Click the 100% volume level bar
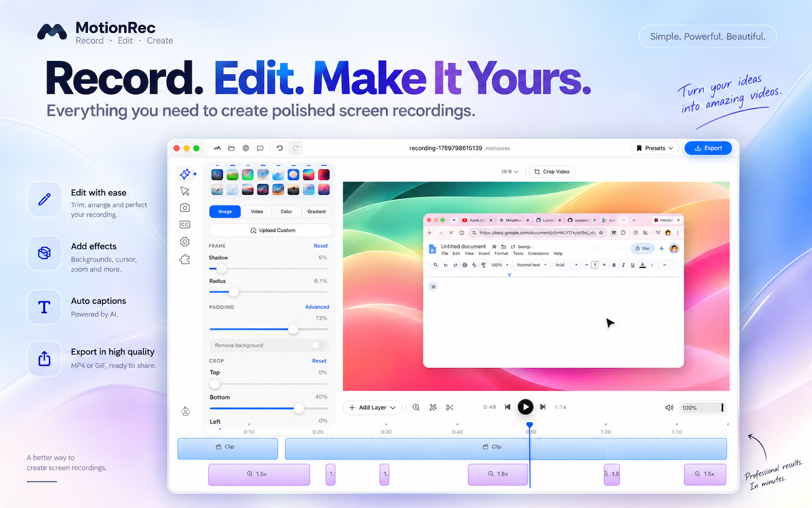The image size is (812, 508). click(703, 408)
